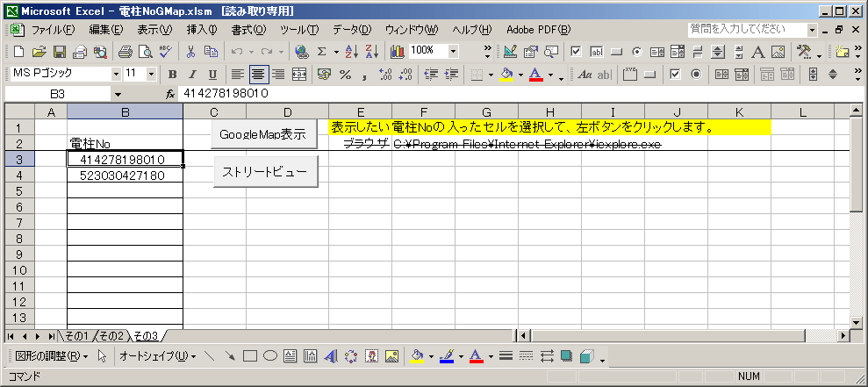Click the currency style icon
868x387 pixels.
[325, 75]
